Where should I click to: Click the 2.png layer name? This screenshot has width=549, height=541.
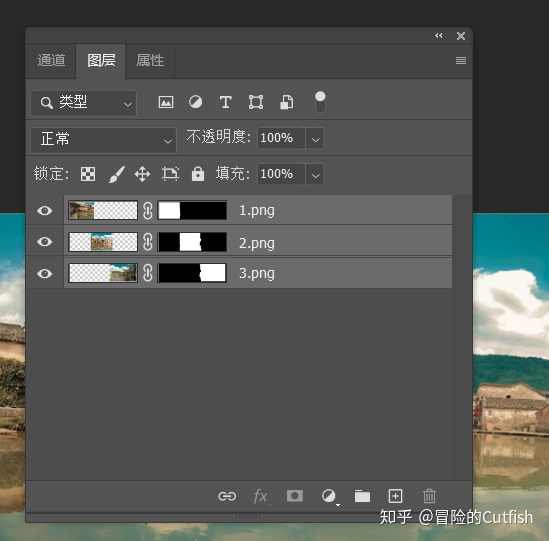(x=257, y=243)
